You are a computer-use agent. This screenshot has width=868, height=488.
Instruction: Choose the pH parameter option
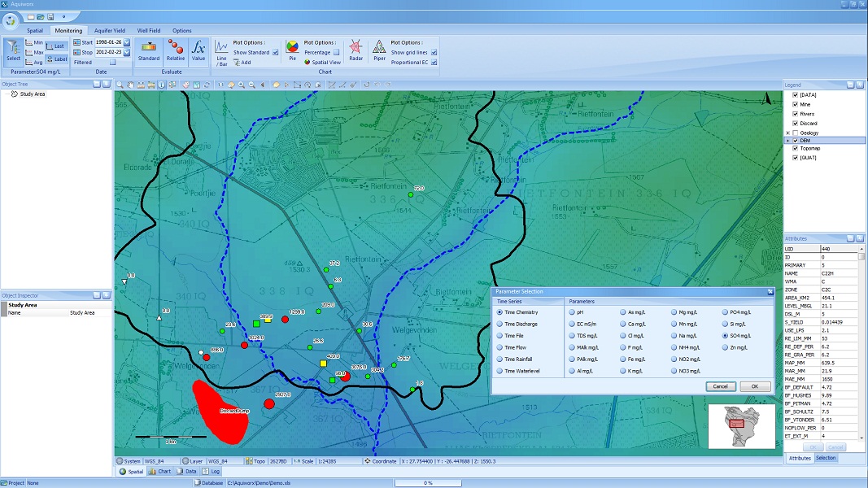point(572,312)
